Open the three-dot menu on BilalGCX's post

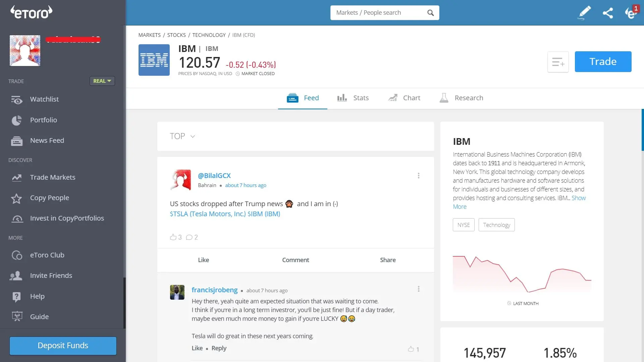pos(418,175)
